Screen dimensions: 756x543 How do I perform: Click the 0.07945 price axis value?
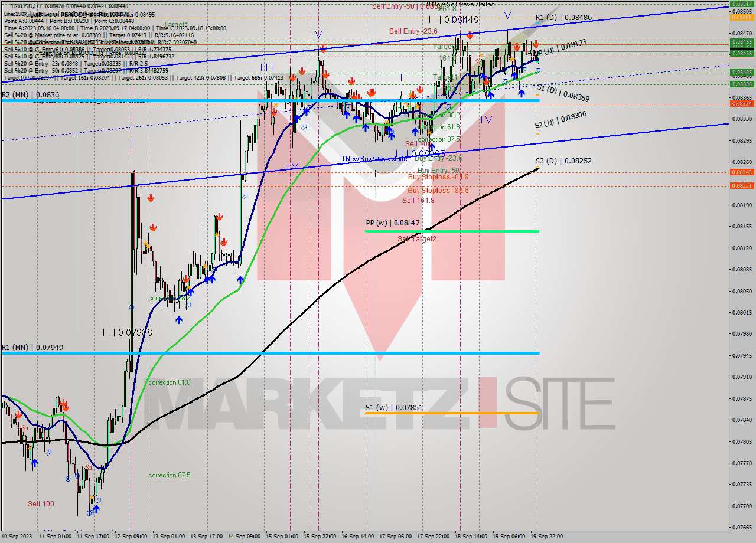(742, 356)
